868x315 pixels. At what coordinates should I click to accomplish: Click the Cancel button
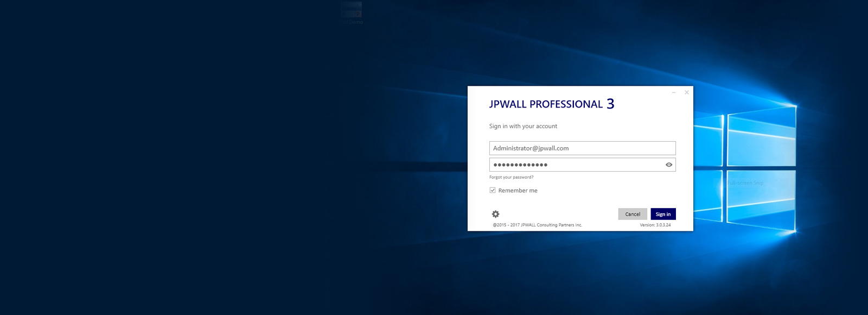[x=633, y=214]
